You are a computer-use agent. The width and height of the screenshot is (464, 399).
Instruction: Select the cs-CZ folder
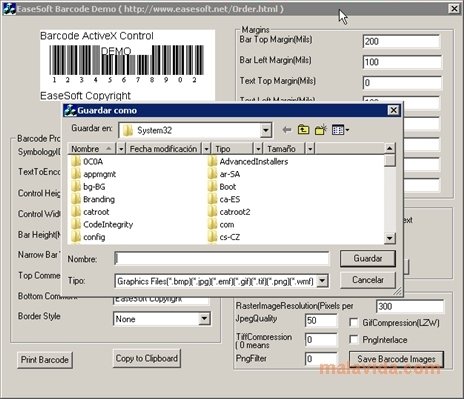click(224, 237)
